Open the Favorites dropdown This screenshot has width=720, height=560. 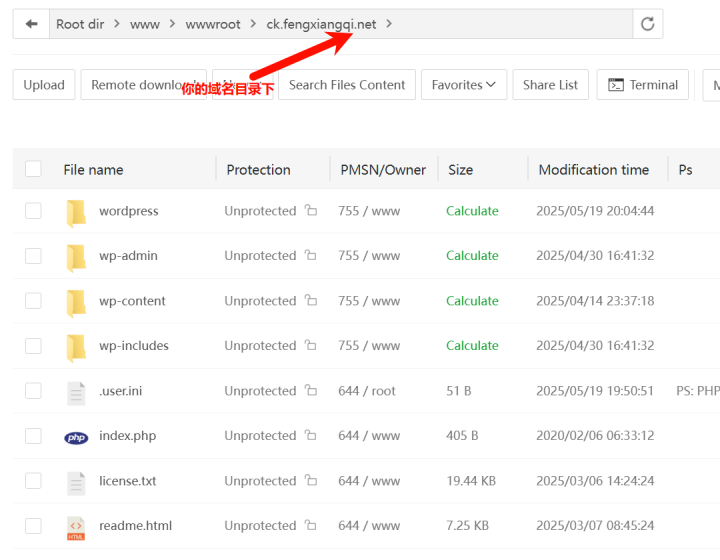pyautogui.click(x=464, y=84)
